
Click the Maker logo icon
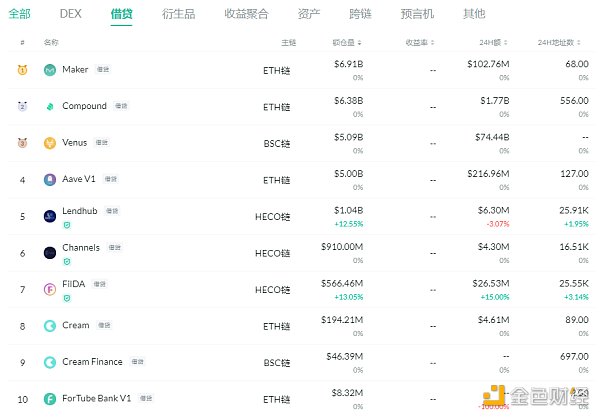pos(50,70)
